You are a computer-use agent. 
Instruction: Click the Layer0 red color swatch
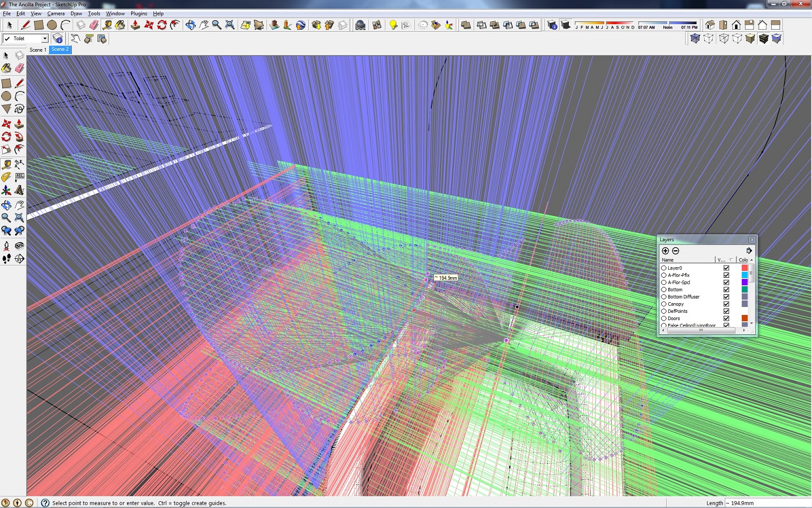[744, 268]
